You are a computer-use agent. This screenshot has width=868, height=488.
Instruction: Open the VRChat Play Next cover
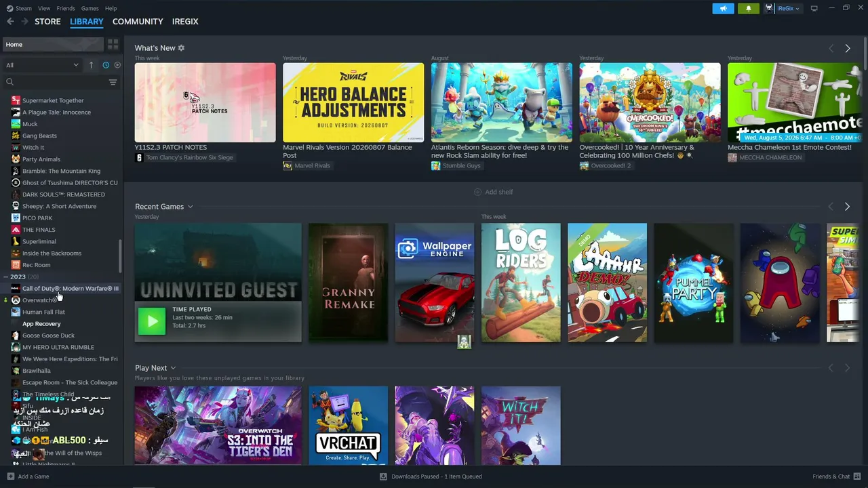(x=348, y=426)
